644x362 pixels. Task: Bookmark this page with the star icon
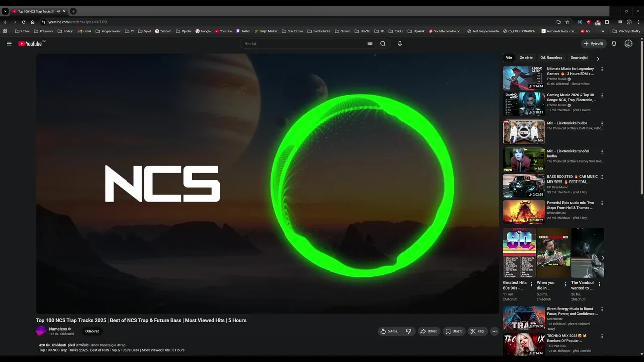click(567, 22)
